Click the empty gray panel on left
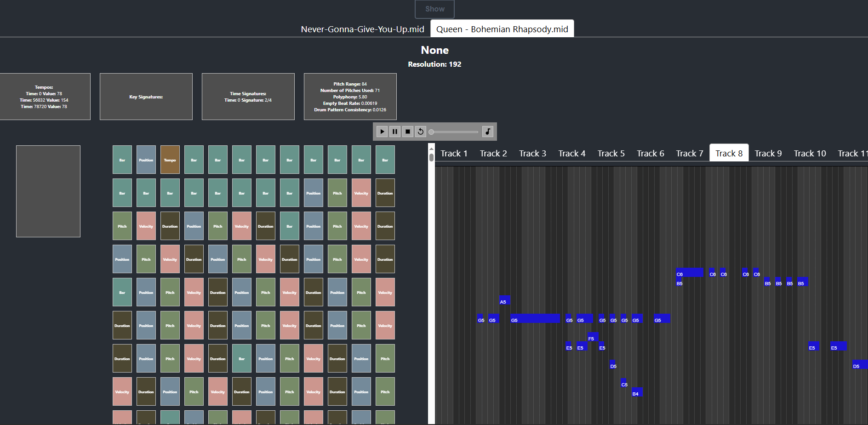Image resolution: width=868 pixels, height=425 pixels. pyautogui.click(x=48, y=191)
